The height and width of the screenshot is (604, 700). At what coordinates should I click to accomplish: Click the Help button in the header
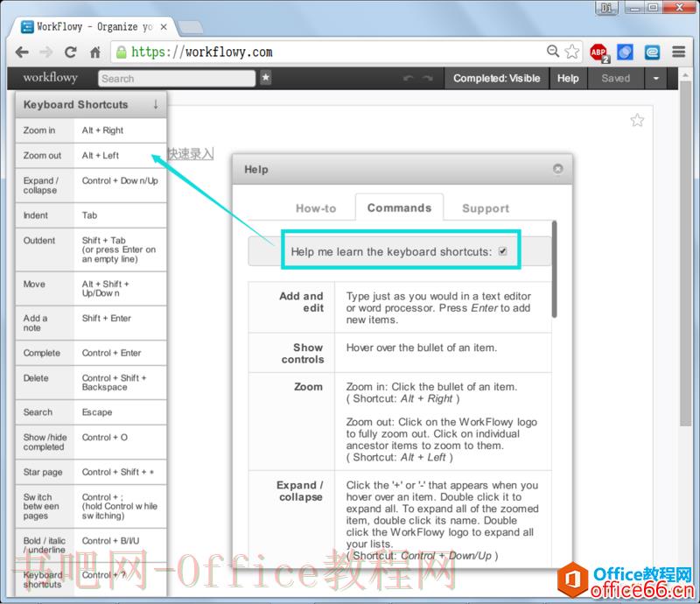568,78
